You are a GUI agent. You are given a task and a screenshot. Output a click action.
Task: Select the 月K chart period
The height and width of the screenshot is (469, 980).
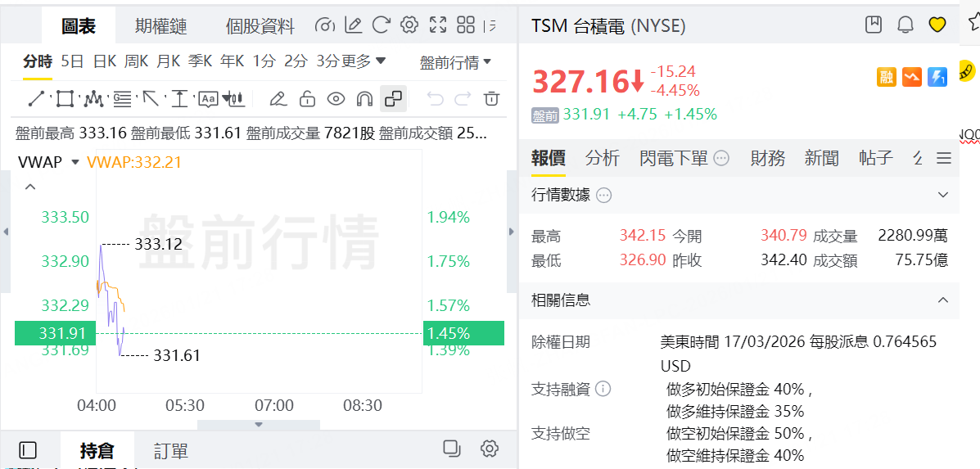point(168,61)
